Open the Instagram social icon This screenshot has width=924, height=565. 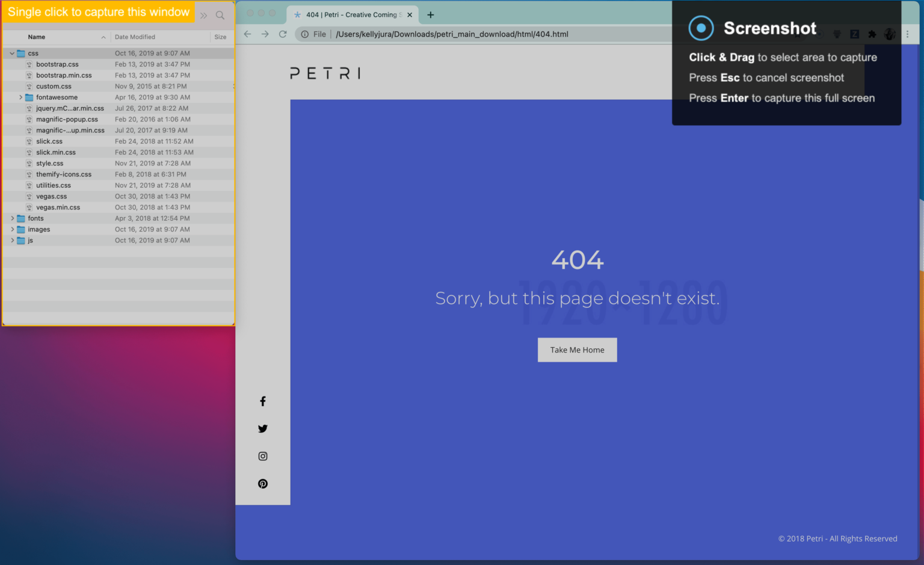(x=263, y=456)
